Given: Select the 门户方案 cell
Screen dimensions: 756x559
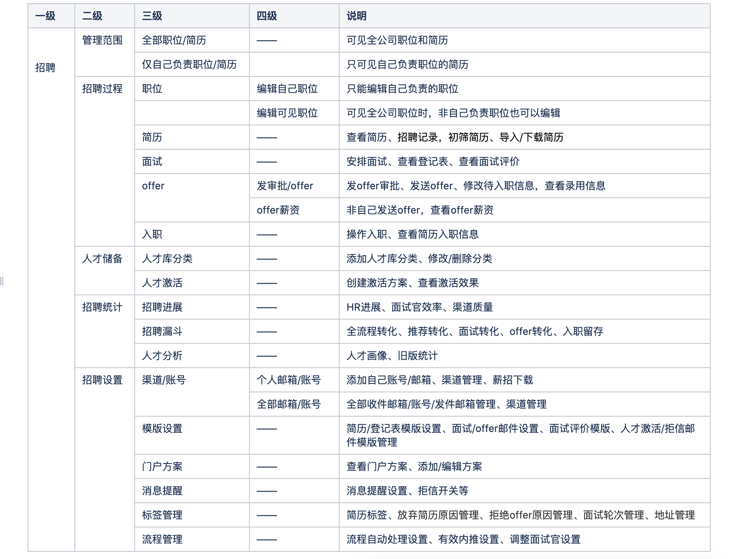Looking at the screenshot, I should (192, 467).
